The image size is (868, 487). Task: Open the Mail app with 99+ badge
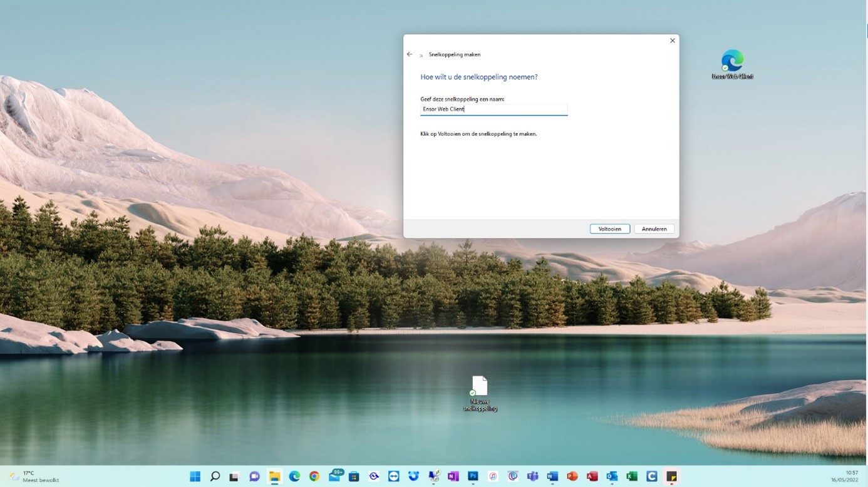[x=334, y=476]
